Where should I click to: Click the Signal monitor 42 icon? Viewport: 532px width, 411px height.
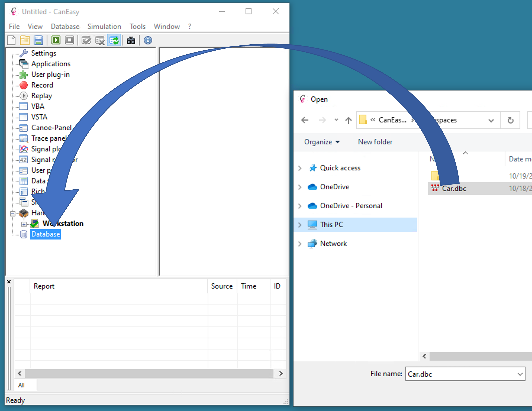pos(24,160)
